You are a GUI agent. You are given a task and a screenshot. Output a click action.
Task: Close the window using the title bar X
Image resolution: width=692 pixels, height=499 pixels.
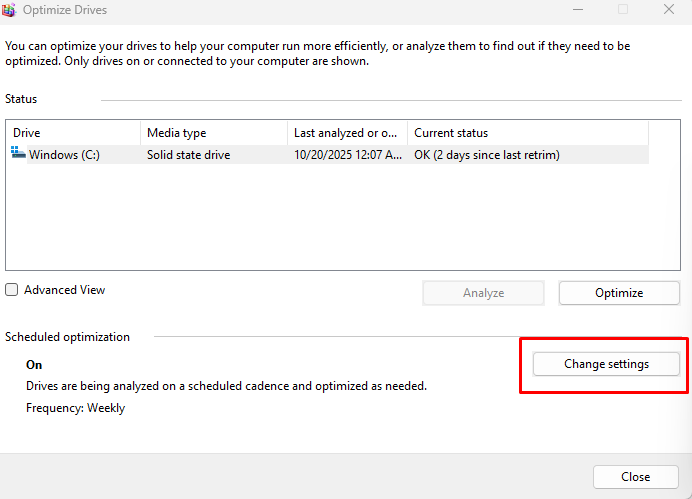(x=668, y=10)
